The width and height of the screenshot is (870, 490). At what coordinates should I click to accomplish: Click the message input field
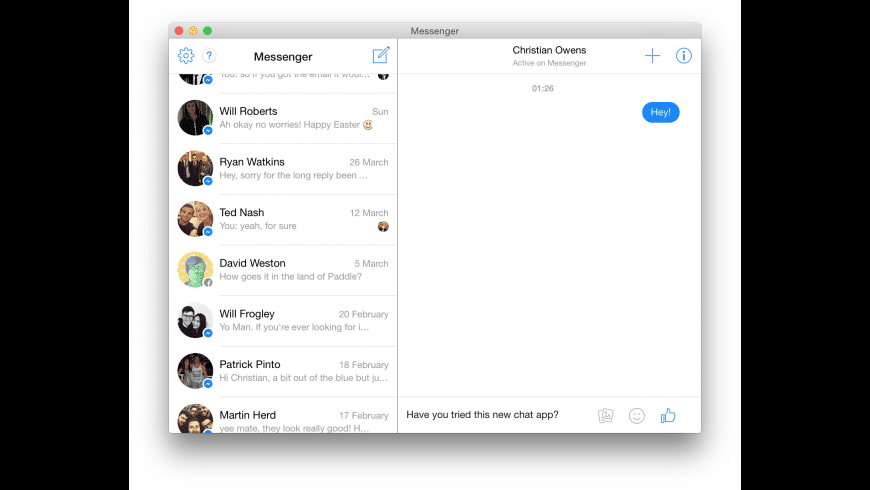(497, 415)
